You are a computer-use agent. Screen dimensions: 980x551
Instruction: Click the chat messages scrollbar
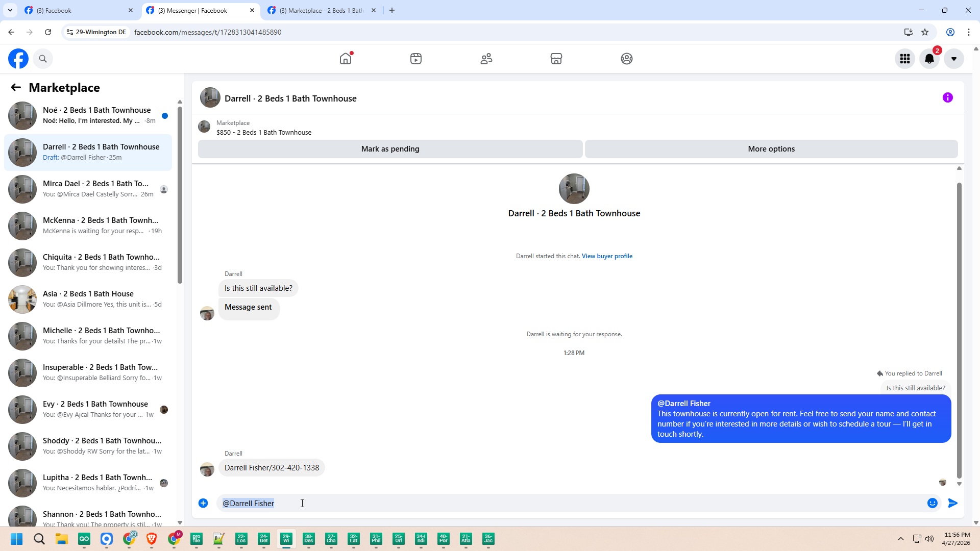pos(959,331)
